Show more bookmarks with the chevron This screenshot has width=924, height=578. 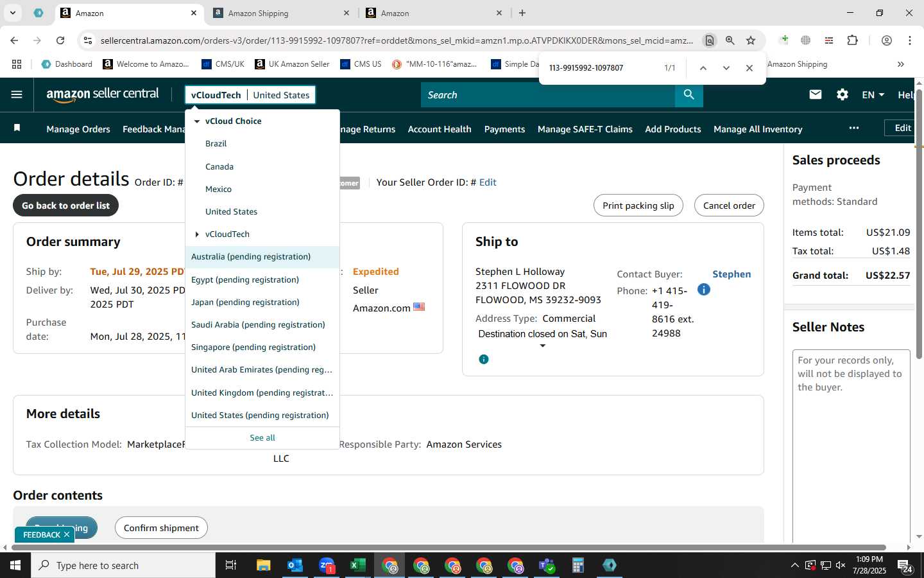click(x=901, y=64)
